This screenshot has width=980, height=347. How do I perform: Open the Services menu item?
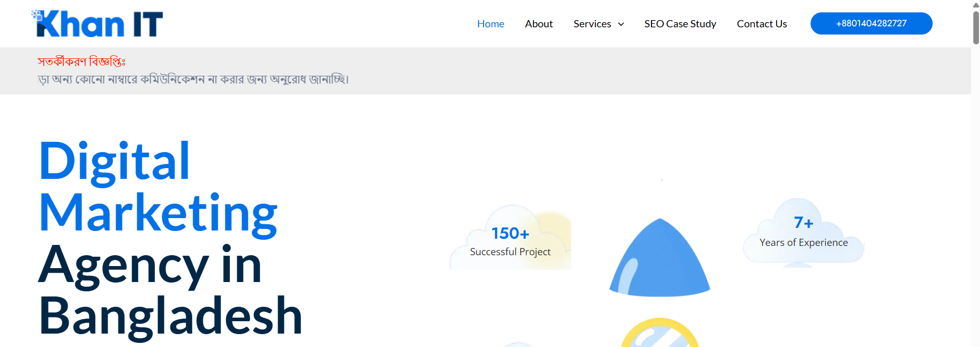592,24
